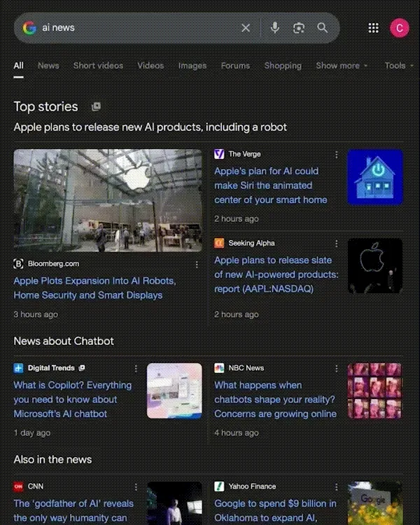The image size is (420, 525).
Task: Open Bloomberg article about Apple AI Robots
Action: point(94,288)
